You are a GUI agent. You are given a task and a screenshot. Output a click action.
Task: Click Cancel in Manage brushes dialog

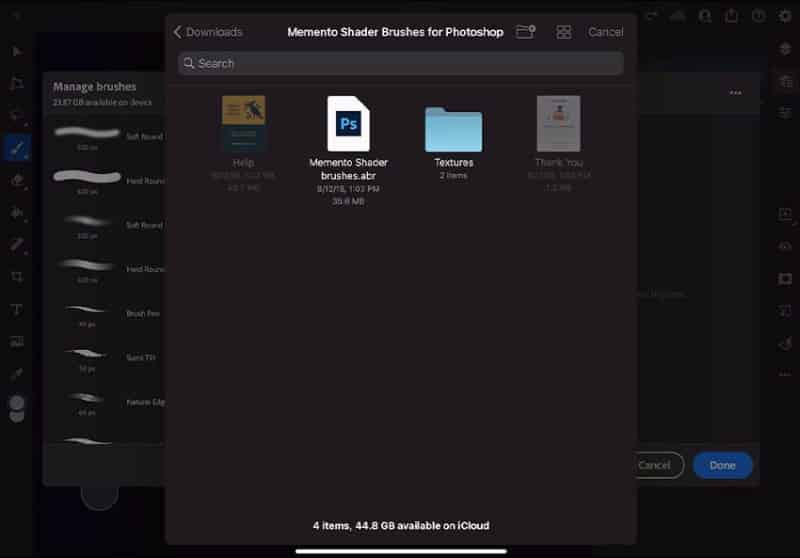(x=655, y=465)
